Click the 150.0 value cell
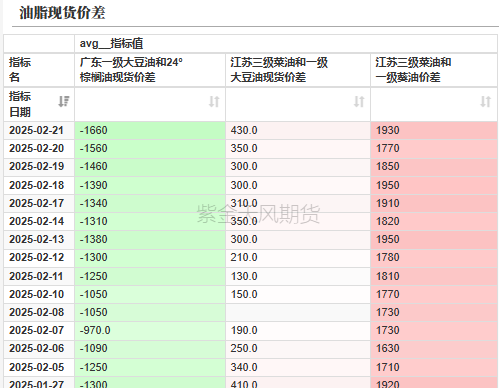The width and height of the screenshot is (499, 388). point(298,294)
